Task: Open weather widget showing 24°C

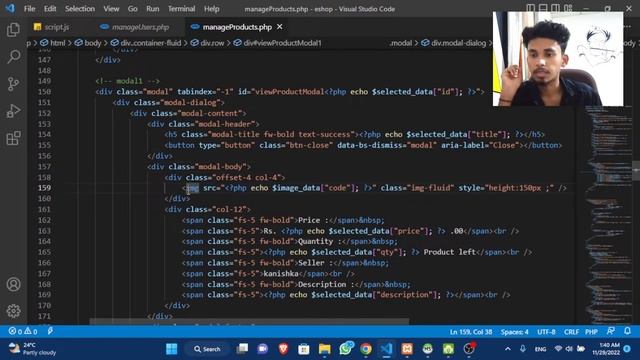Action: click(33, 349)
